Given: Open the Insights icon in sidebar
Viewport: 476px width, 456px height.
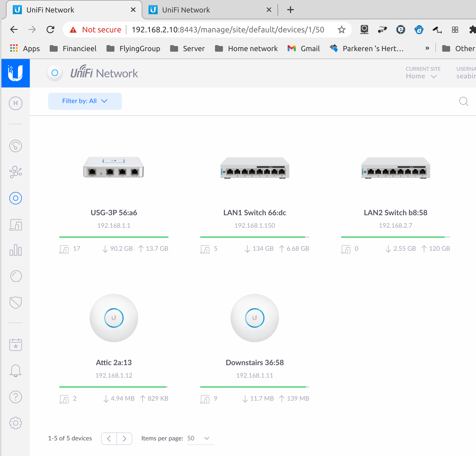Looking at the screenshot, I should tap(16, 276).
